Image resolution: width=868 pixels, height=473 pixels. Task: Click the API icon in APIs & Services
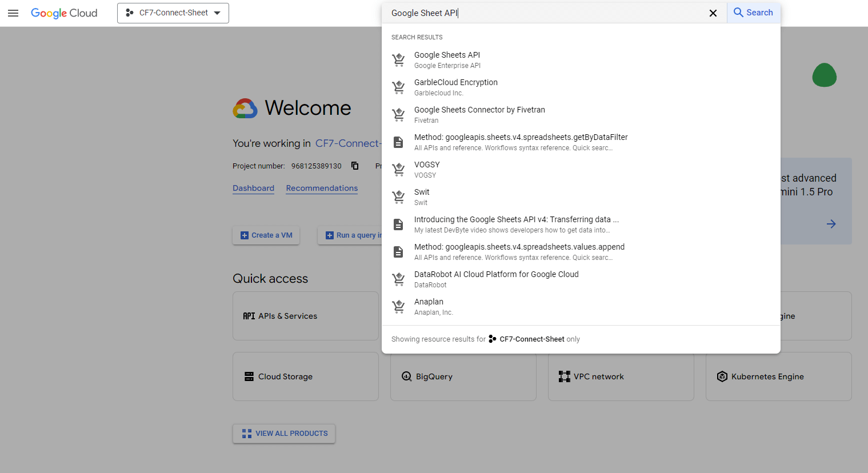point(249,316)
